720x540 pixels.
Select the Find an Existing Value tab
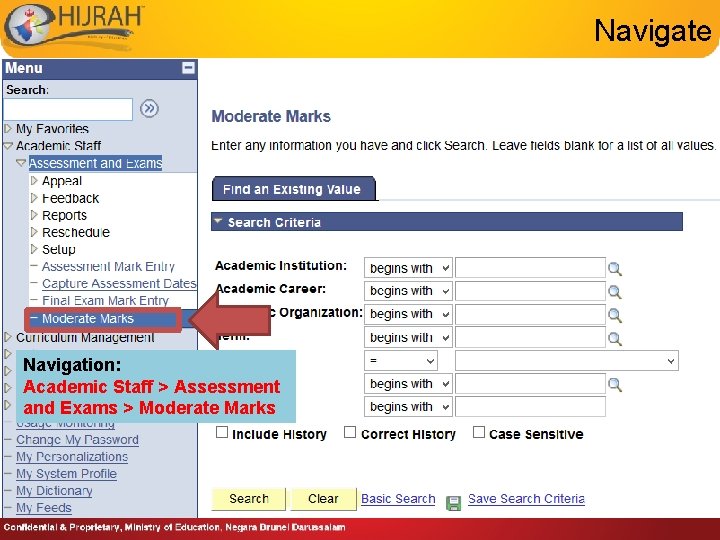[x=293, y=189]
